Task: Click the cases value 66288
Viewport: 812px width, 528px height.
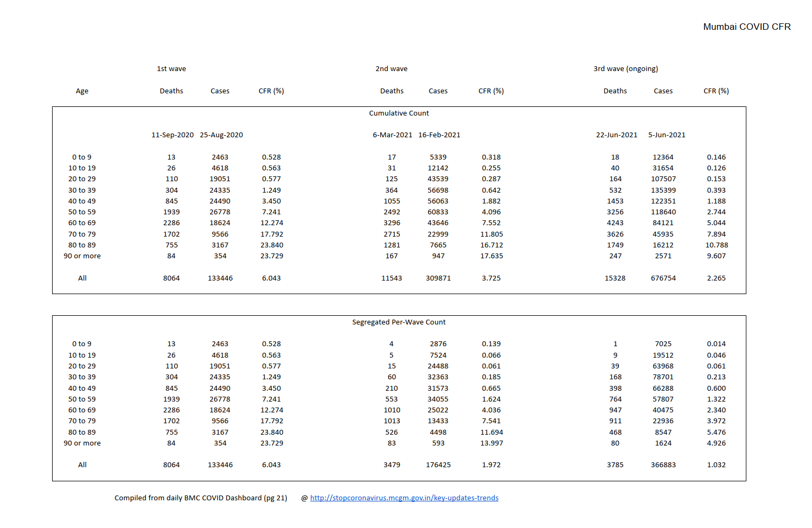Action: pyautogui.click(x=663, y=389)
